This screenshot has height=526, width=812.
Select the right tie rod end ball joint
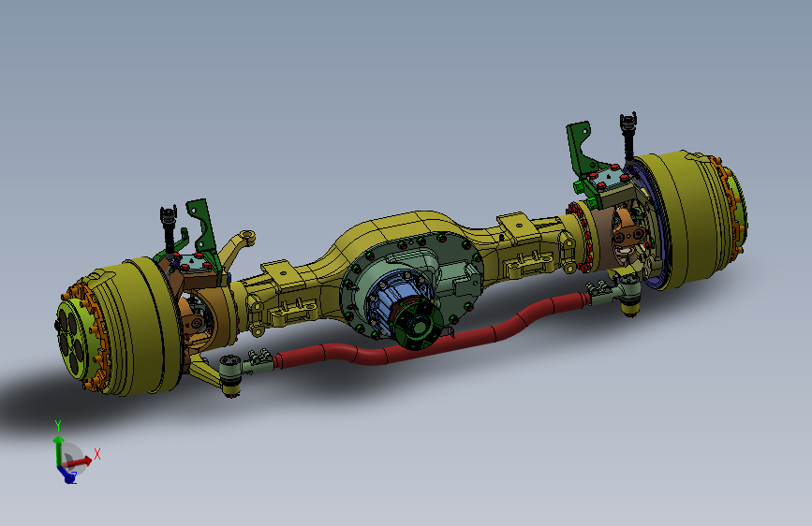coord(629,294)
